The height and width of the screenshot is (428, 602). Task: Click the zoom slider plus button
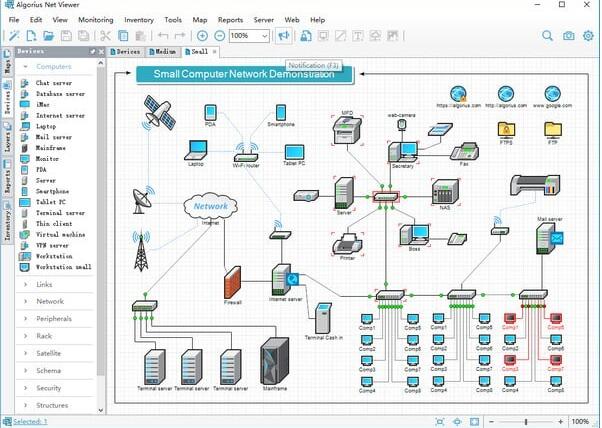560,421
